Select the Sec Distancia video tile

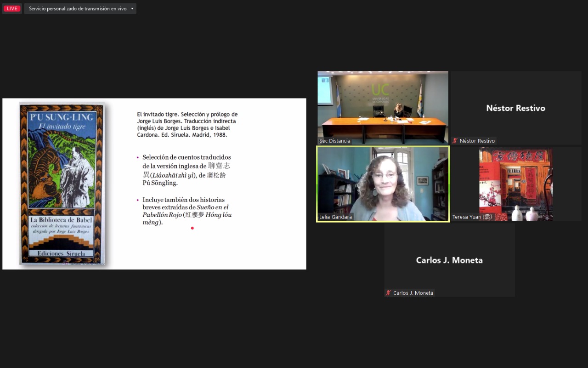(383, 108)
